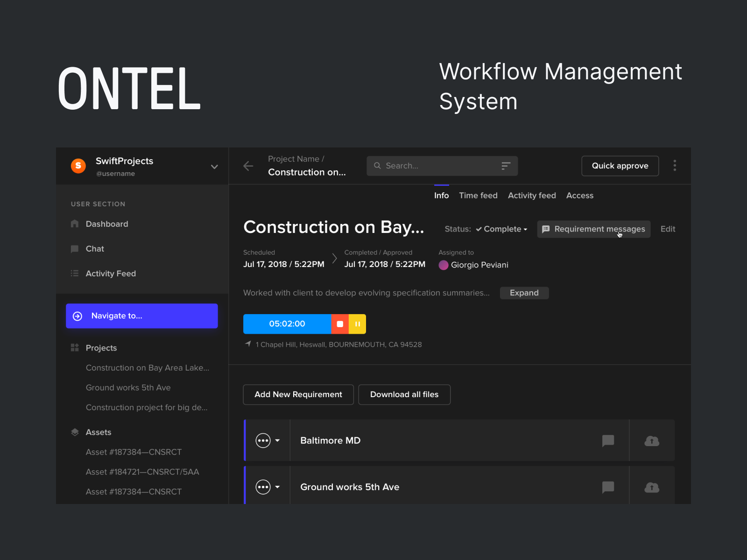This screenshot has height=560, width=747.
Task: Click the Chat bubble icon
Action: 75,249
